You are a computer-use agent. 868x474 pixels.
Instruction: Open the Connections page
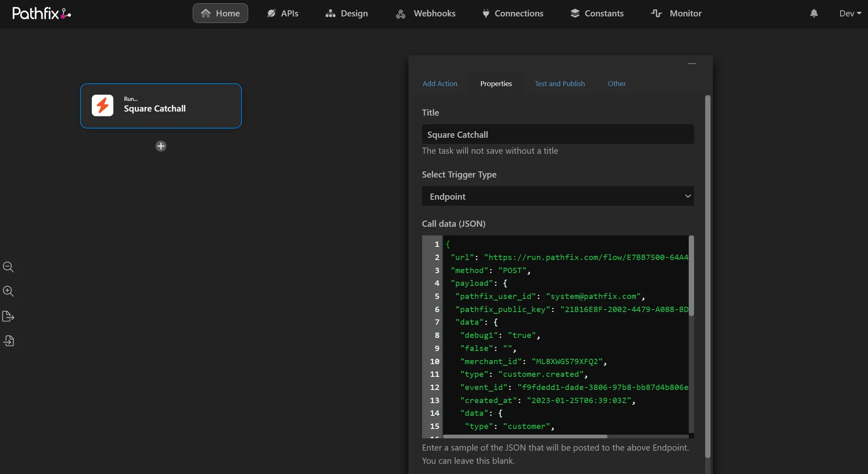point(513,13)
